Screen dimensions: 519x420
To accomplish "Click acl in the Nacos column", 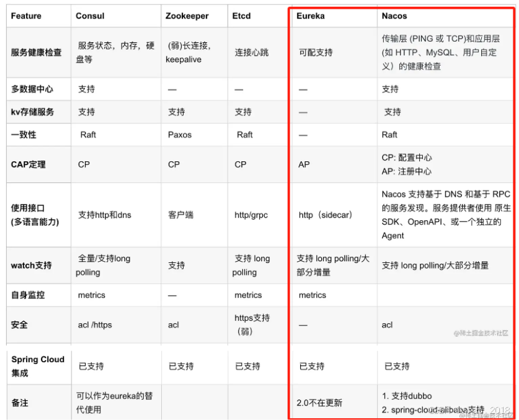I will point(387,325).
